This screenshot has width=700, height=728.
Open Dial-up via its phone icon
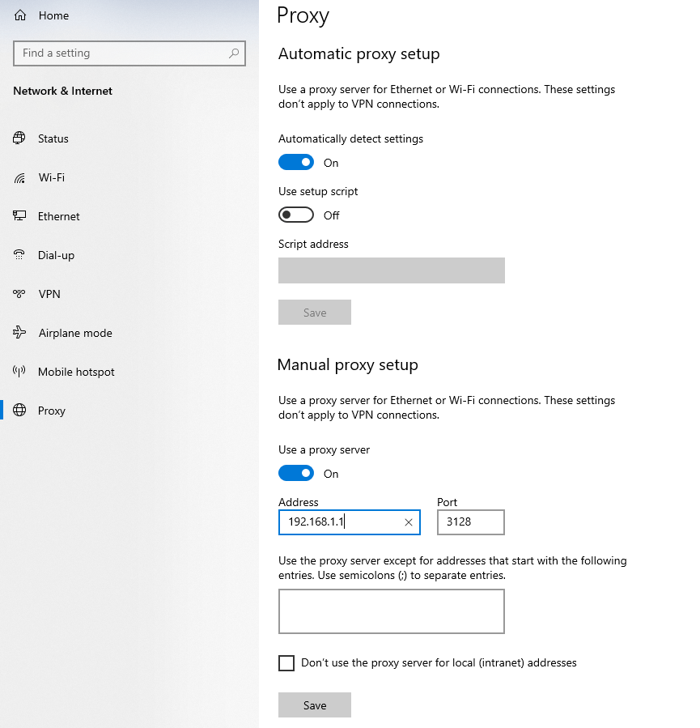(x=19, y=255)
